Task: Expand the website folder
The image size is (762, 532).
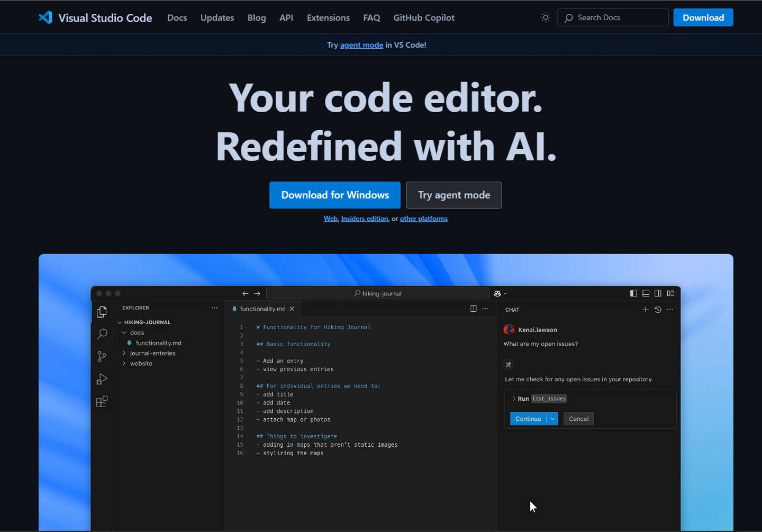Action: (124, 364)
